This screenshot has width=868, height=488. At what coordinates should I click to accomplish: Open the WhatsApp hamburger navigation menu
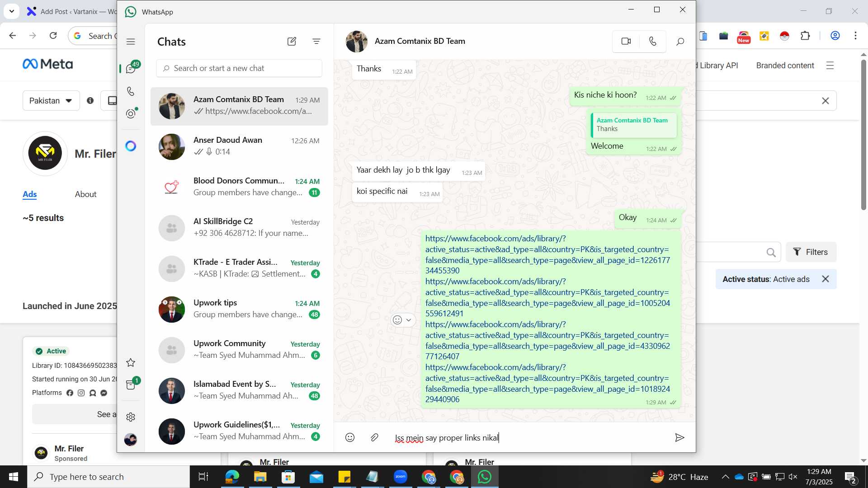(131, 42)
